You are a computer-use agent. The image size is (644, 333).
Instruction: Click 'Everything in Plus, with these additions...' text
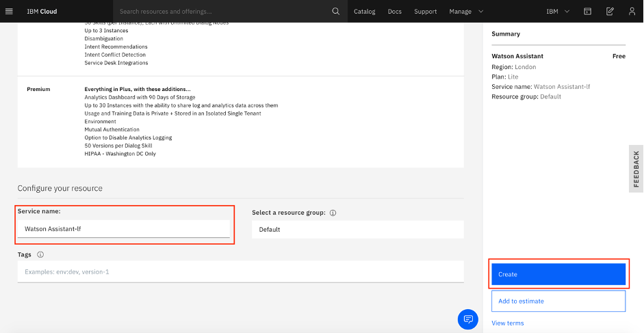click(137, 89)
